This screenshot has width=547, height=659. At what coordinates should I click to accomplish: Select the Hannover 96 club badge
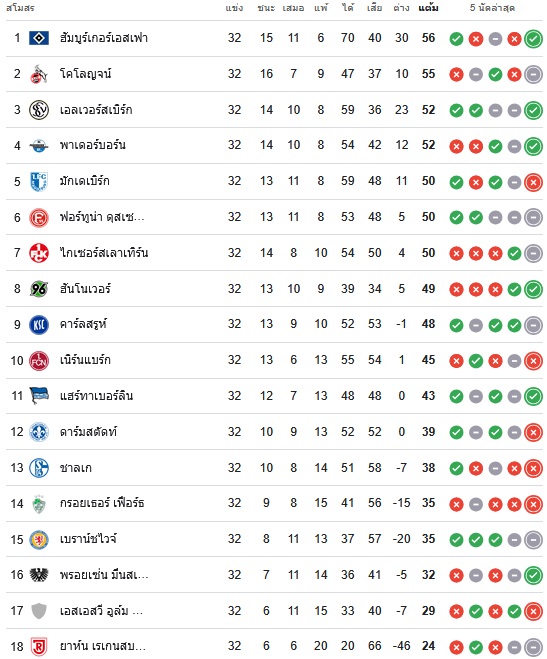[39, 289]
